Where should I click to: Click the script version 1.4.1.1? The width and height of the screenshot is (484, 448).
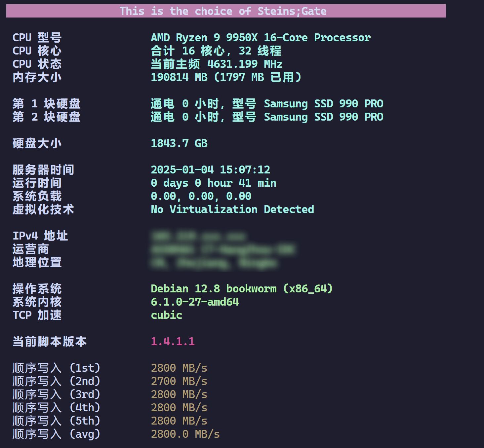point(173,342)
